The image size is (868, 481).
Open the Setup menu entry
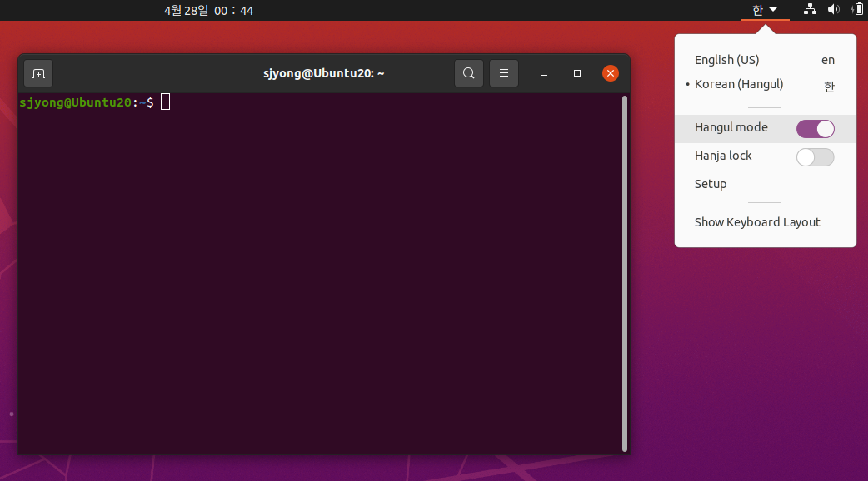[765, 184]
